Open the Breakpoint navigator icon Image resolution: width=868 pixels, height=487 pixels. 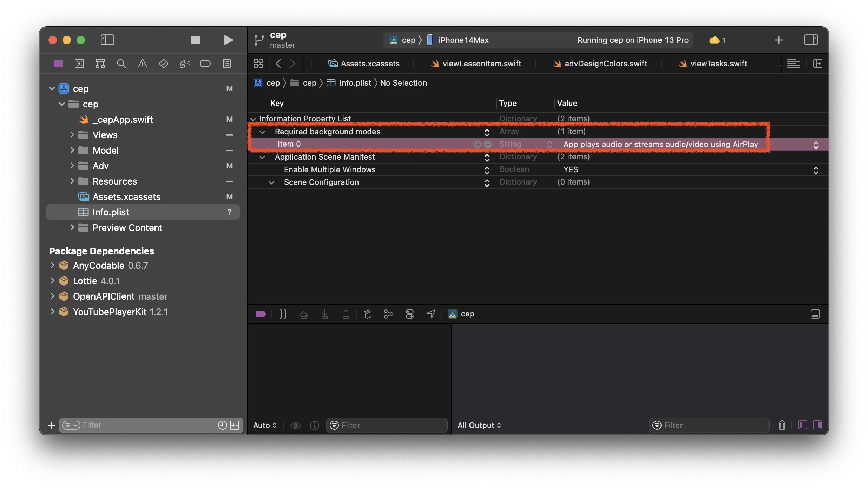205,64
